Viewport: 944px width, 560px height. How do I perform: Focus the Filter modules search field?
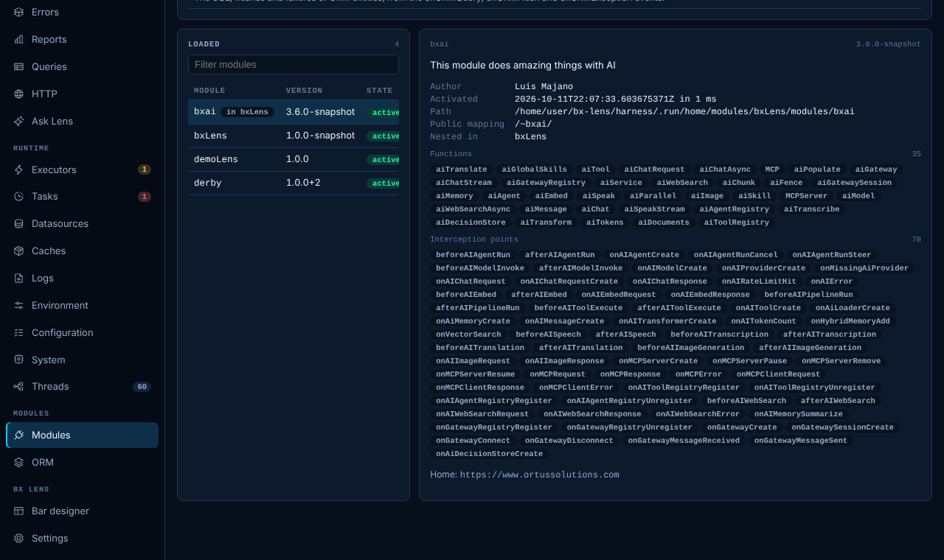294,65
